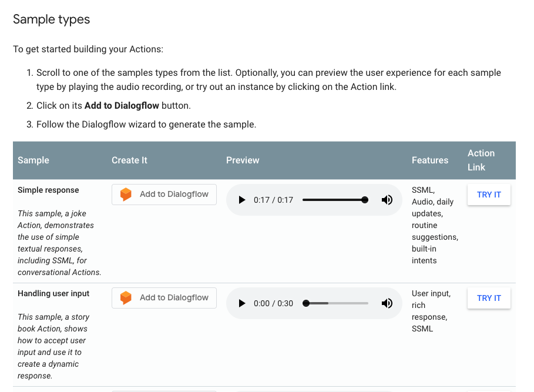
Task: Add Handling user input sample to Dialogflow
Action: [x=164, y=298]
